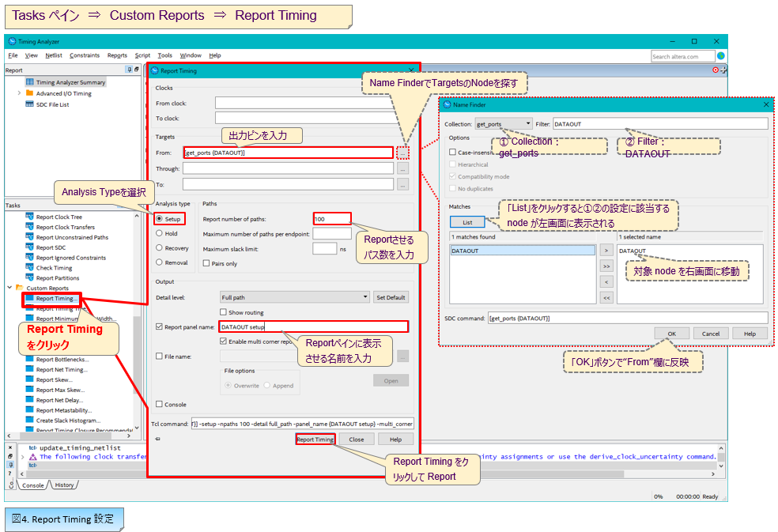778x532 pixels.
Task: Open Name Finder browse button for From target
Action: point(403,153)
